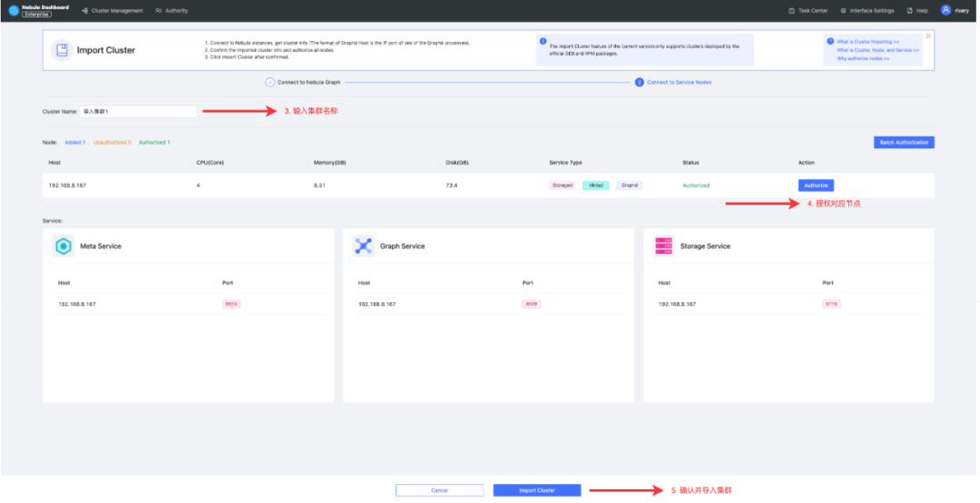The height and width of the screenshot is (503, 980).
Task: Open the Authority menu
Action: [x=171, y=11]
